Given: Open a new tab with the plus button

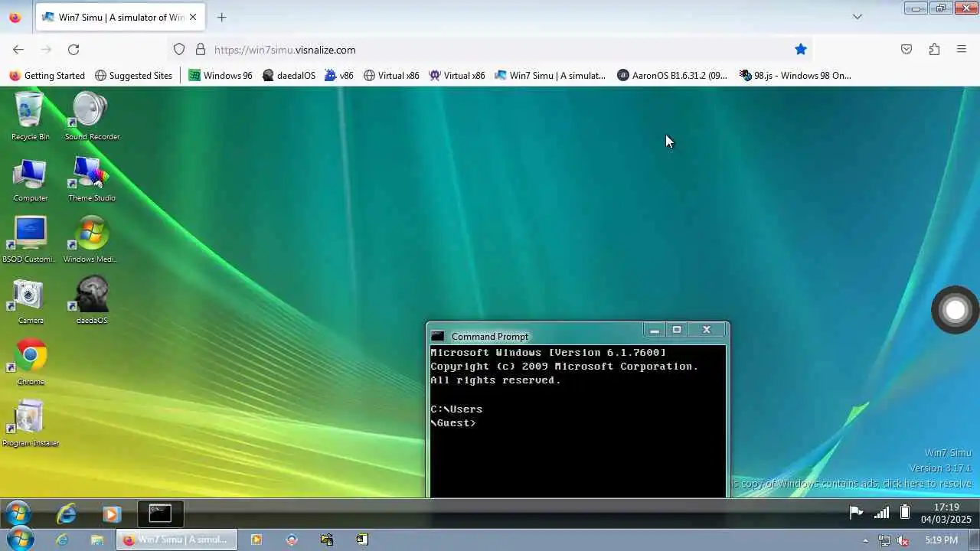Looking at the screenshot, I should tap(221, 17).
